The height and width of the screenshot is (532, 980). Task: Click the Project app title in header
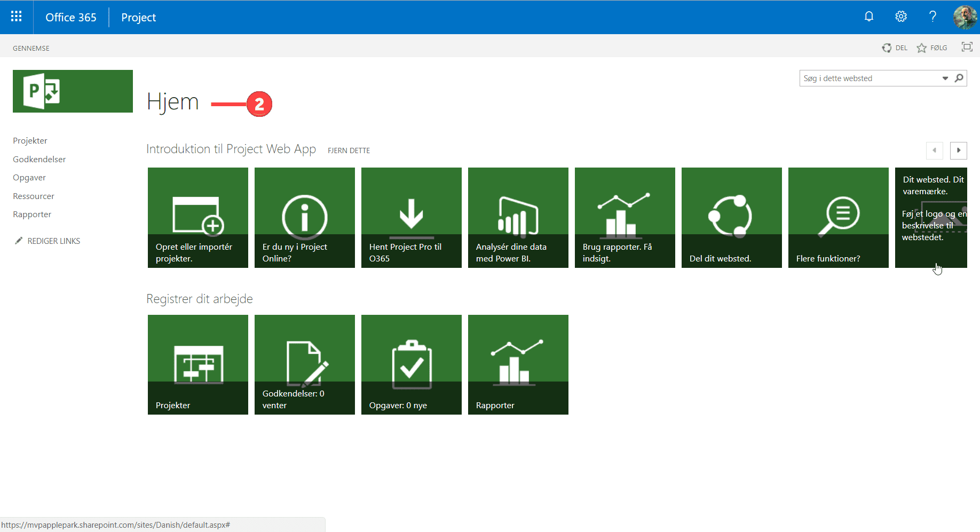coord(138,17)
